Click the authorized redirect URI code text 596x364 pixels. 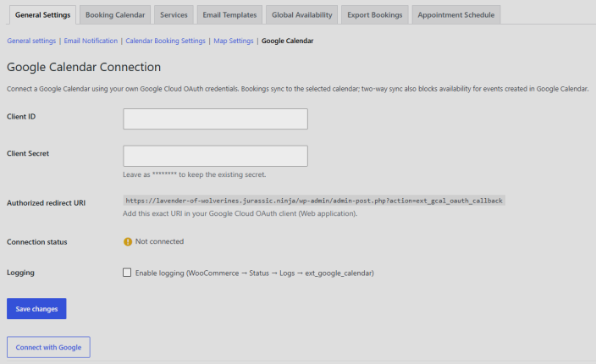pos(314,201)
